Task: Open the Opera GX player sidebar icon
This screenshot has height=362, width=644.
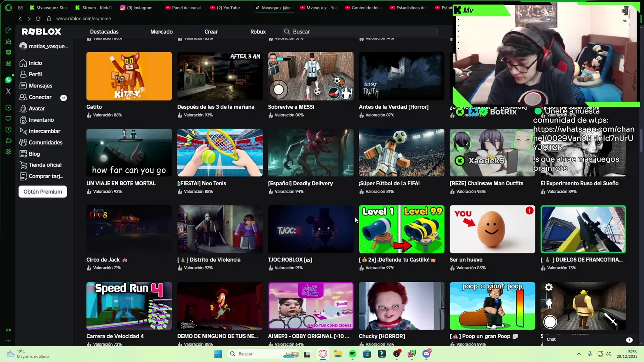Action: click(8, 108)
